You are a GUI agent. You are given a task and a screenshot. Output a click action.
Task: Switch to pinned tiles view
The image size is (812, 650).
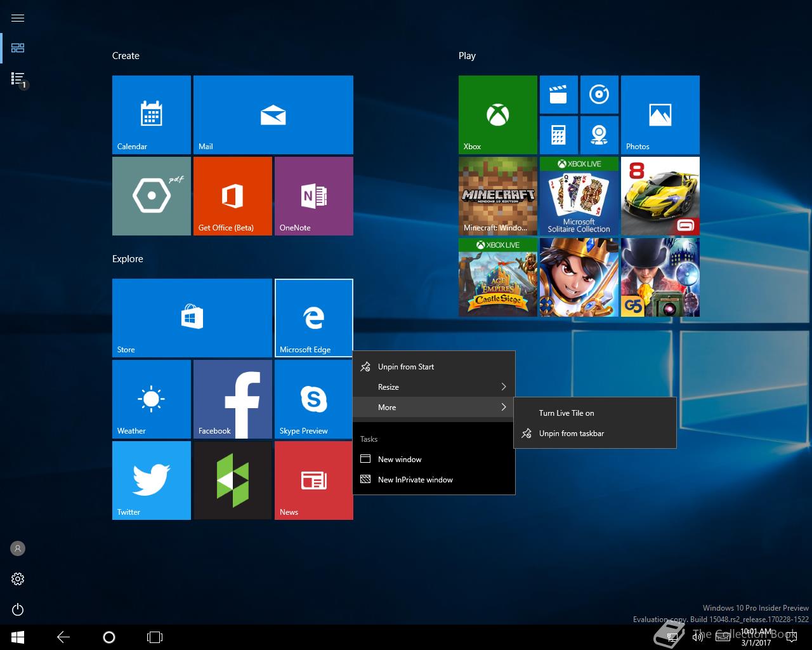18,48
